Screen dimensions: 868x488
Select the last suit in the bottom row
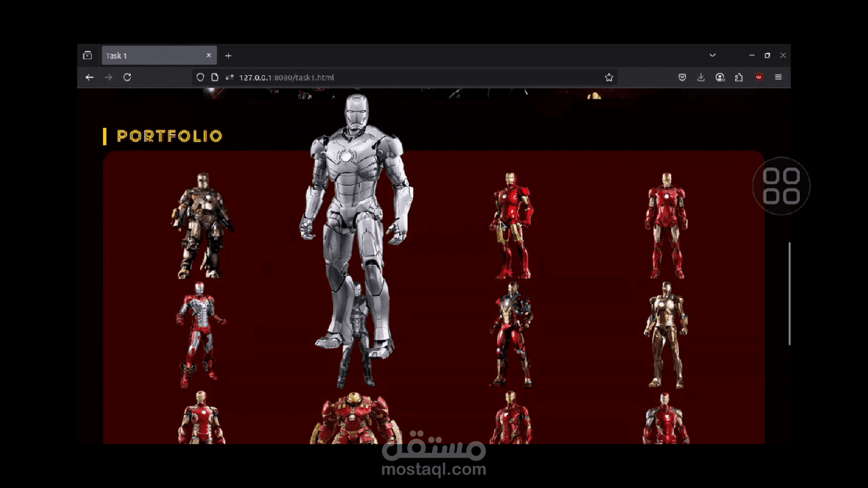(x=666, y=417)
